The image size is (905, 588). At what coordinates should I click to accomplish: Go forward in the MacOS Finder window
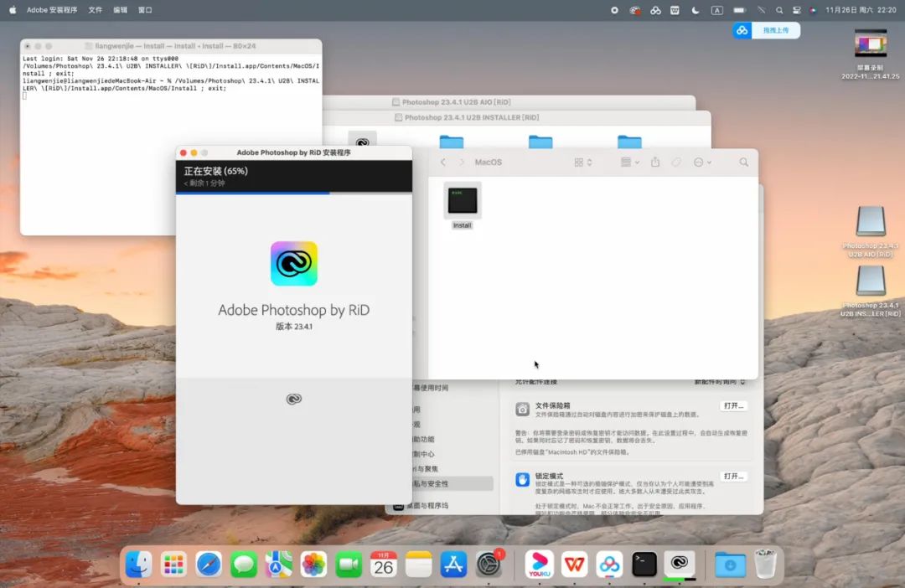[x=462, y=162]
